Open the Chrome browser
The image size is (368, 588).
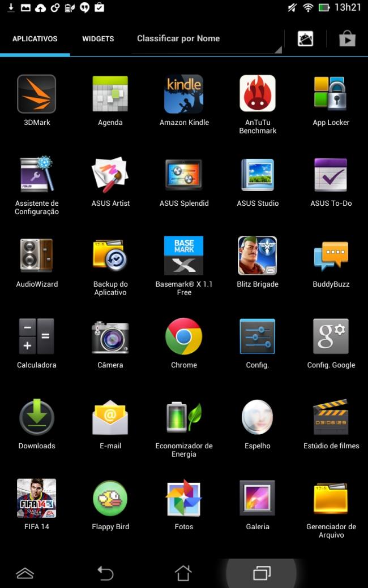pos(183,336)
